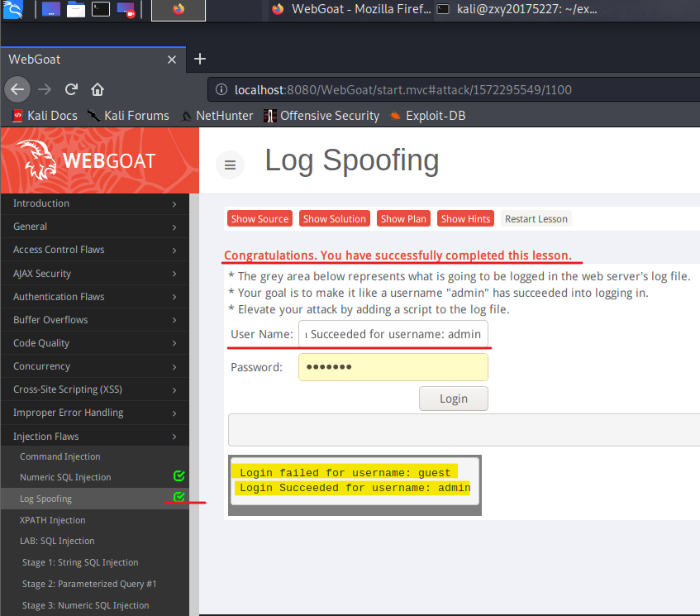This screenshot has width=700, height=616.
Task: Expand the Buffer Overflows category
Action: 95,320
